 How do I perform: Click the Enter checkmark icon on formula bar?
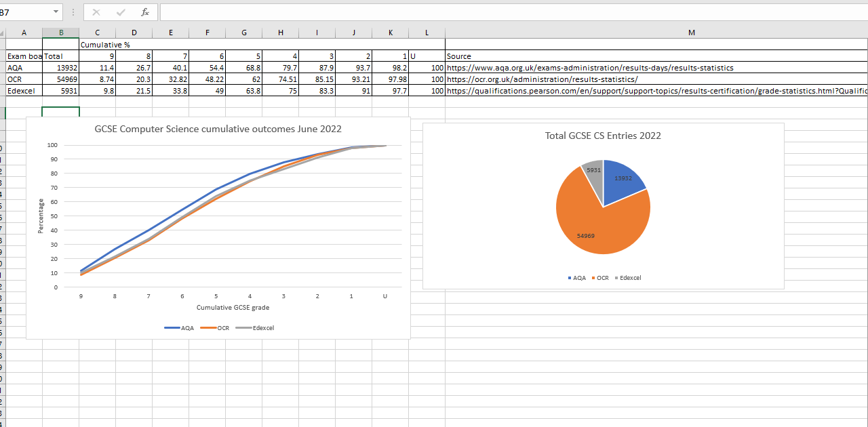119,12
